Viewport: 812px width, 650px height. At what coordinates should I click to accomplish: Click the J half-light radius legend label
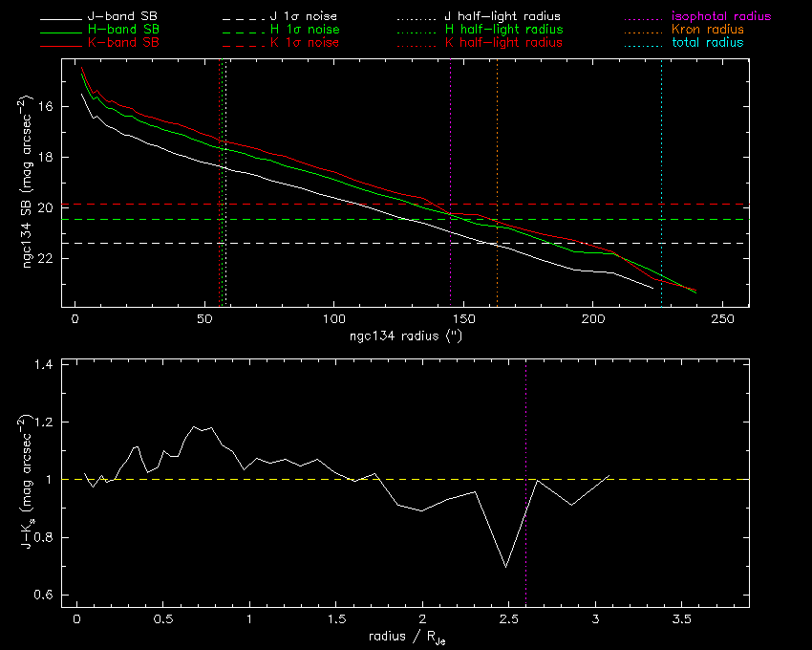(x=503, y=17)
